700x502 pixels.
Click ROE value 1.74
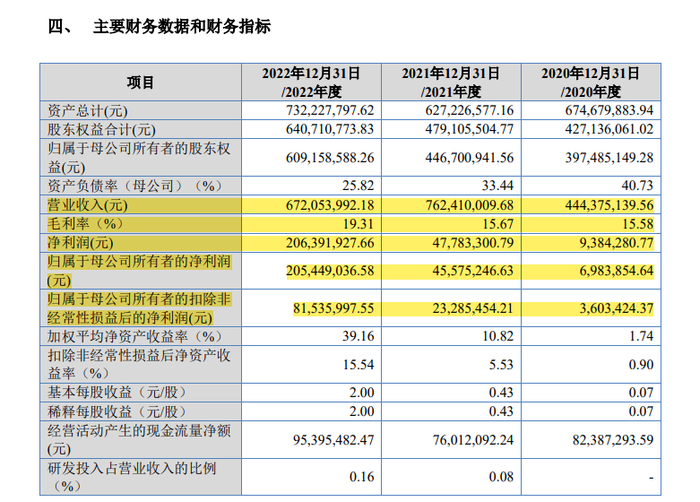pos(641,336)
